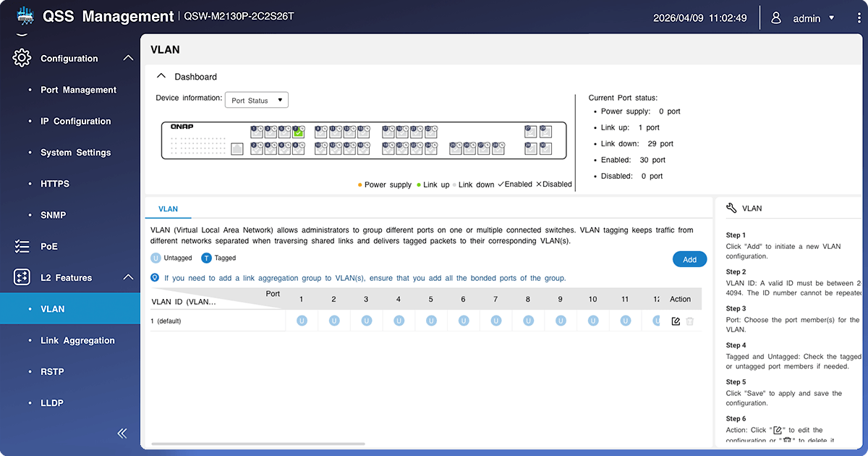Click the green link-up port 7 icon
Image resolution: width=868 pixels, height=456 pixels.
tap(298, 132)
